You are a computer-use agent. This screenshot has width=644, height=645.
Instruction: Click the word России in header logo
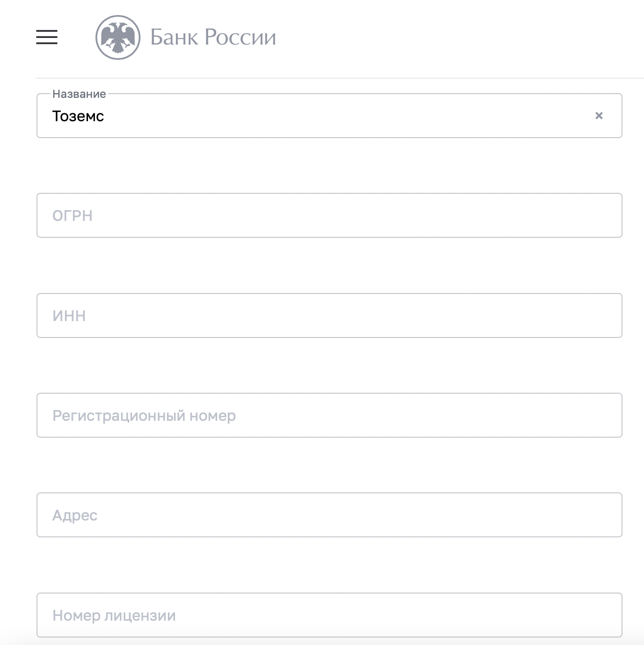coord(241,37)
